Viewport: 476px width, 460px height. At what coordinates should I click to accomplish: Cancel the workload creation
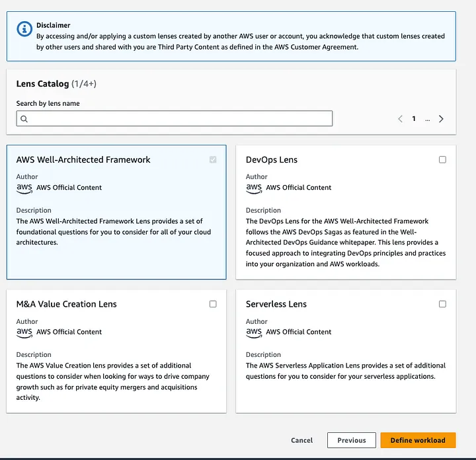(301, 440)
